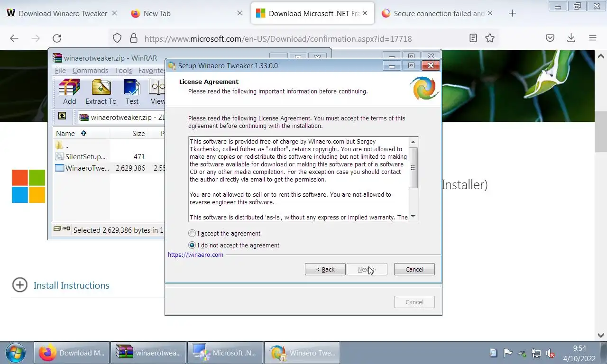The image size is (607, 364).
Task: Click the network tray icon
Action: tap(536, 353)
